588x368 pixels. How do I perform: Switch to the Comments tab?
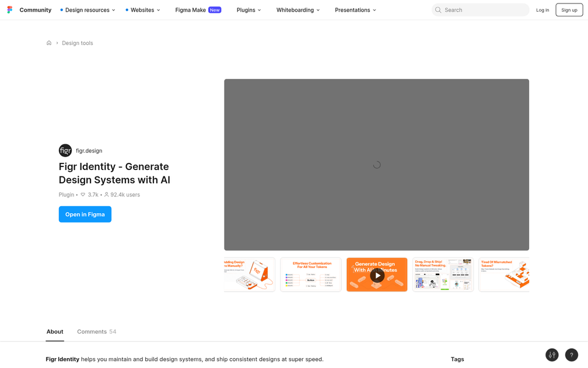[x=96, y=331]
